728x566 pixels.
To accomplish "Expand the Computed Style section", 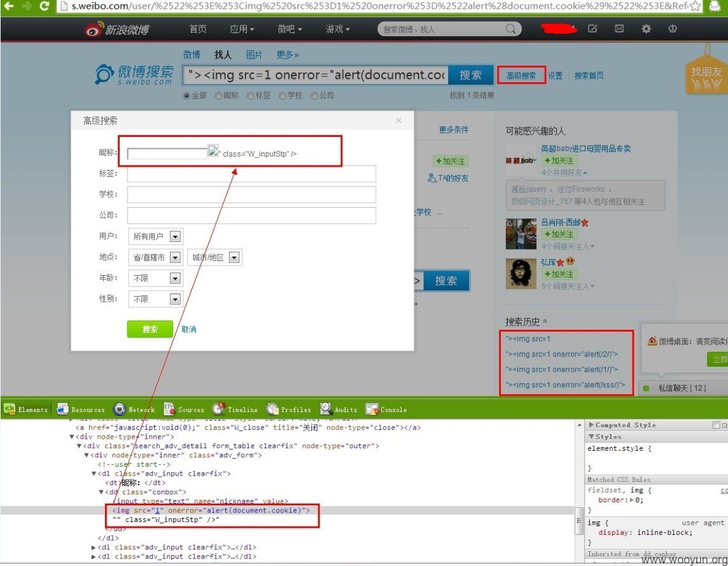I will pyautogui.click(x=592, y=425).
